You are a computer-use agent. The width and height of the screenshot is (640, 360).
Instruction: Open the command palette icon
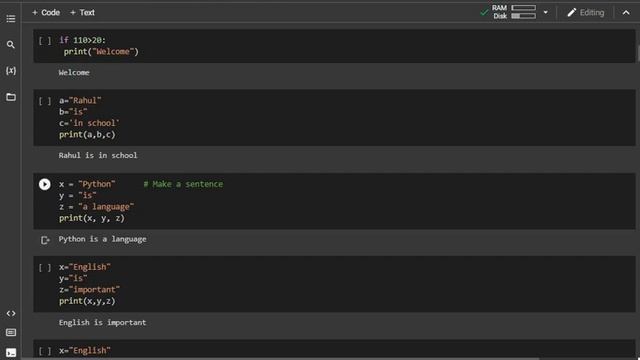pyautogui.click(x=11, y=333)
